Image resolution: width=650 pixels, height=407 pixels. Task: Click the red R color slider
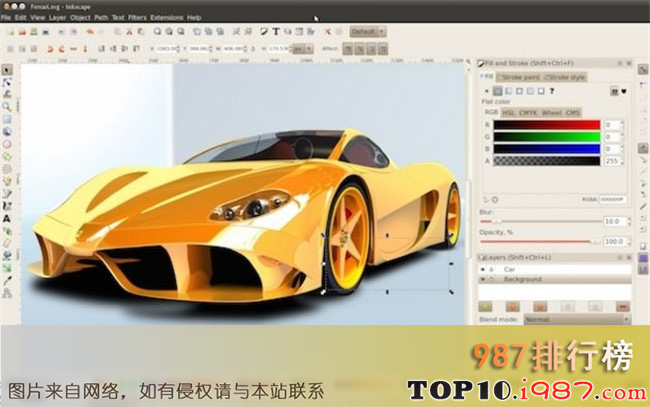coord(547,125)
